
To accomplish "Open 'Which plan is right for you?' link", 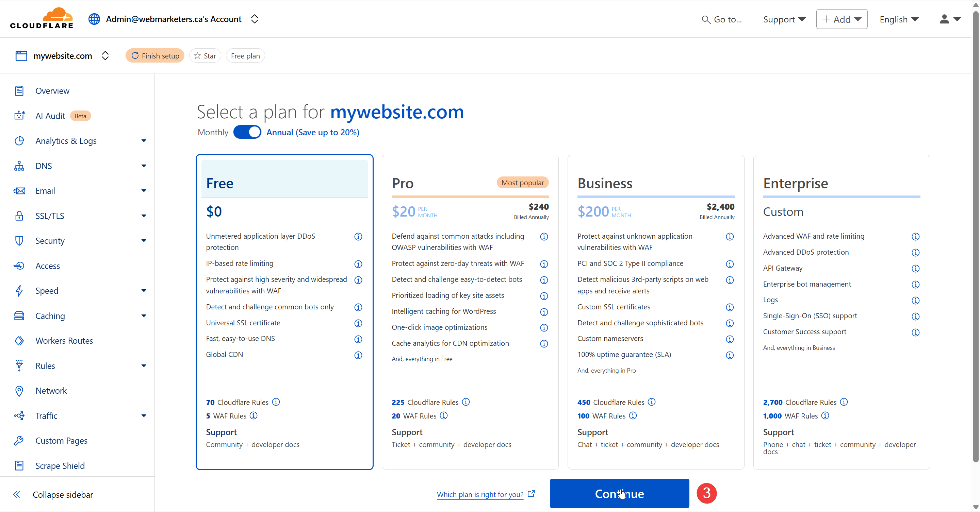I will pyautogui.click(x=480, y=494).
